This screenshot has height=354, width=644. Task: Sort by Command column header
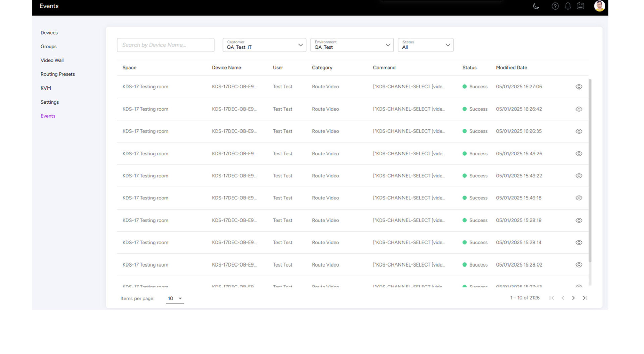[x=384, y=68]
